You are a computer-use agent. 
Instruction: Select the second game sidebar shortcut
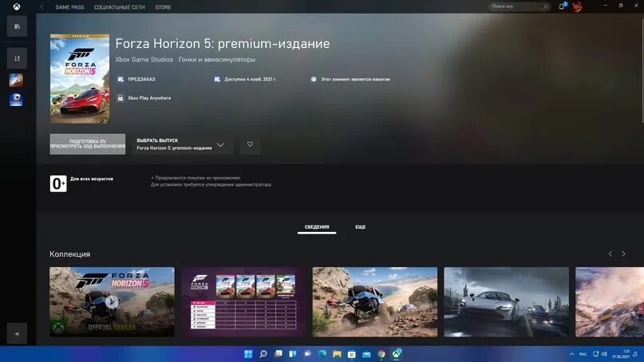pyautogui.click(x=17, y=100)
